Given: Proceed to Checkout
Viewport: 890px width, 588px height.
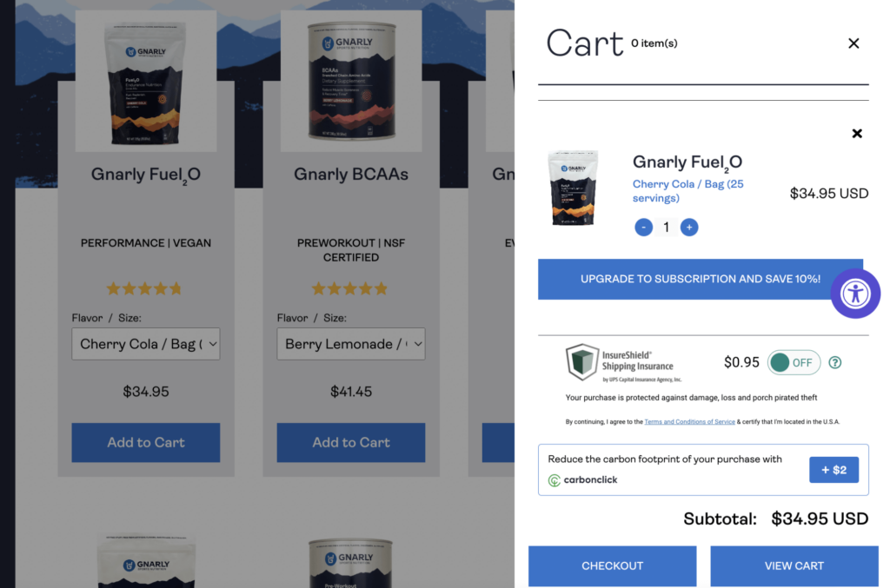Looking at the screenshot, I should [612, 566].
